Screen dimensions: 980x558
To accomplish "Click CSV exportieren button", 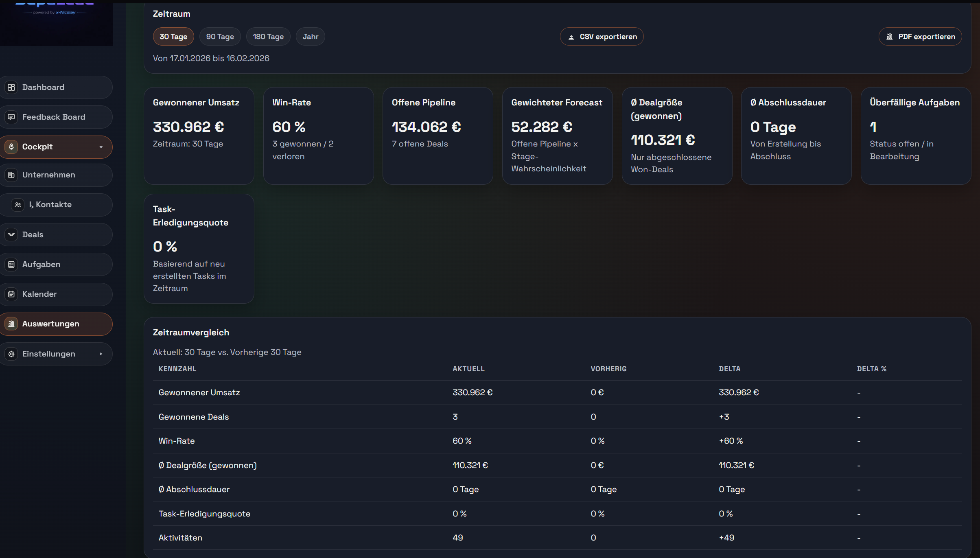I will tap(602, 37).
